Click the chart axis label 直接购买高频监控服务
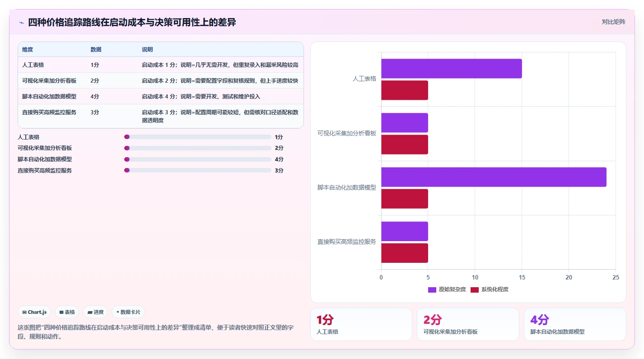Image resolution: width=644 pixels, height=359 pixels. pos(347,242)
